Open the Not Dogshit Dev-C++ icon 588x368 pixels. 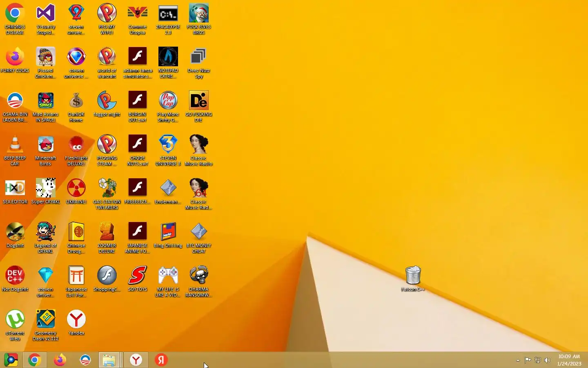click(x=15, y=278)
